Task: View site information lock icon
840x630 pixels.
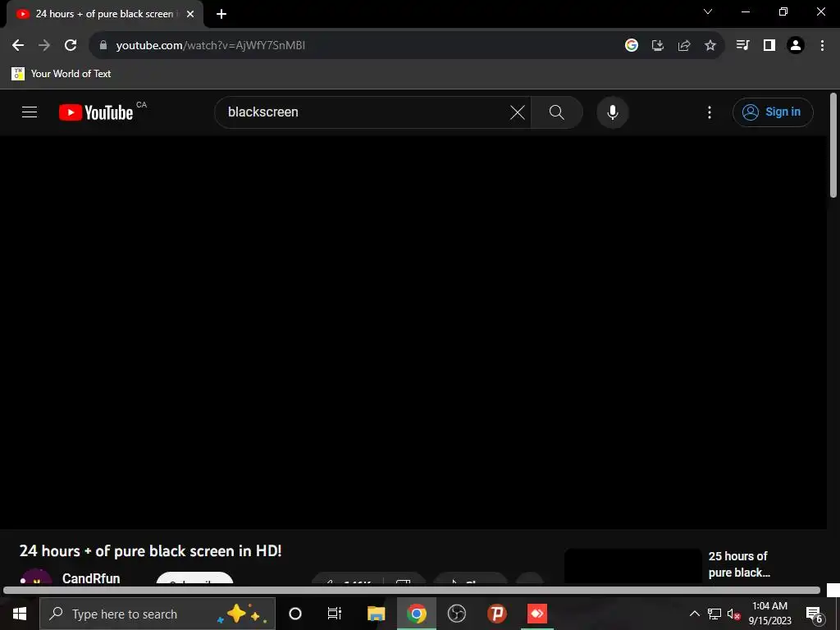Action: pyautogui.click(x=103, y=46)
